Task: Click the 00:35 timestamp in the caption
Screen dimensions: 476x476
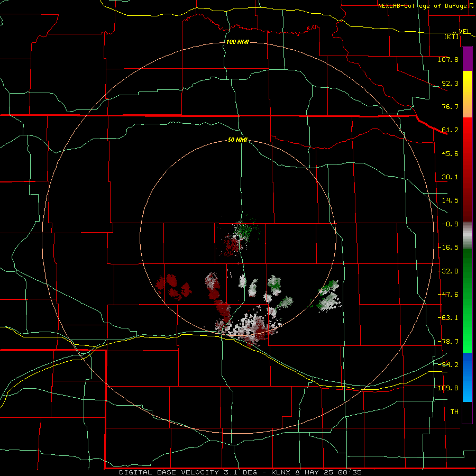Action: pos(350,472)
